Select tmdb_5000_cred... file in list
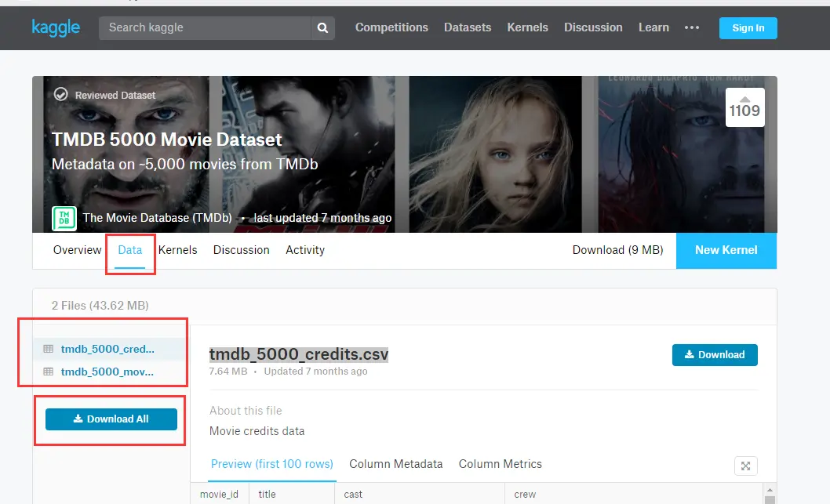830x504 pixels. click(107, 349)
